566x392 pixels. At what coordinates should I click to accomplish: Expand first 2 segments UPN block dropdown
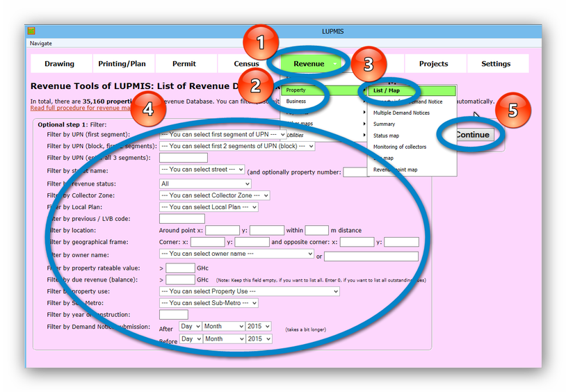click(x=237, y=146)
